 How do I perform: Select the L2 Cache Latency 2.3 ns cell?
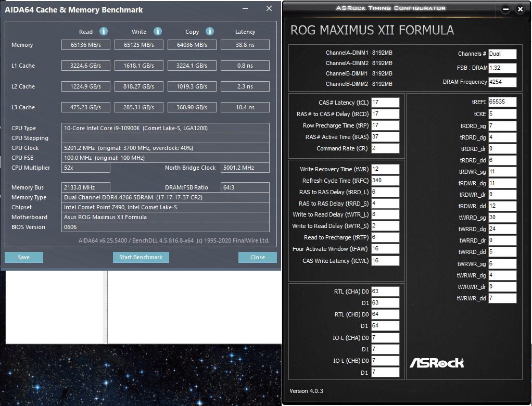(x=245, y=86)
